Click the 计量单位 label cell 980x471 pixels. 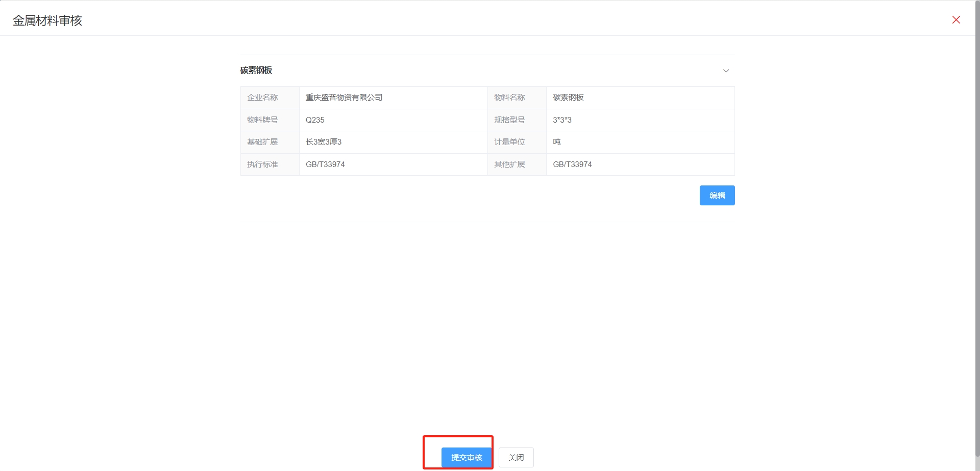(509, 142)
